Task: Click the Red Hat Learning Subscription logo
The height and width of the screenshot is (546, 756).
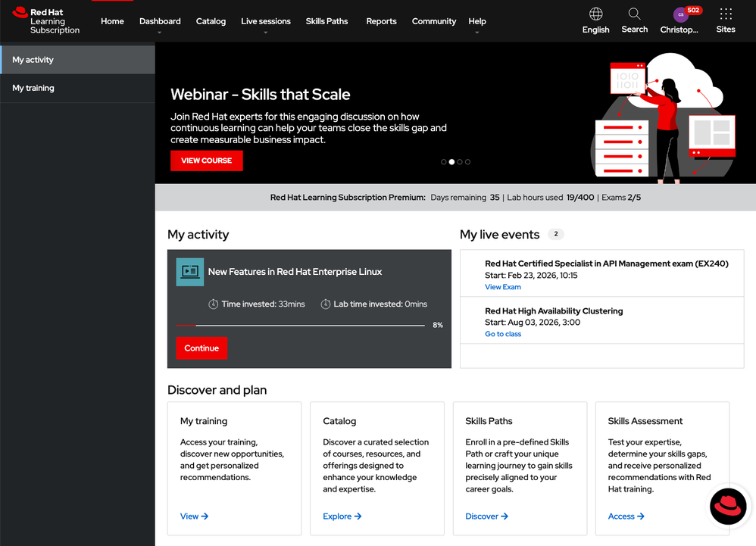Action: pos(46,20)
